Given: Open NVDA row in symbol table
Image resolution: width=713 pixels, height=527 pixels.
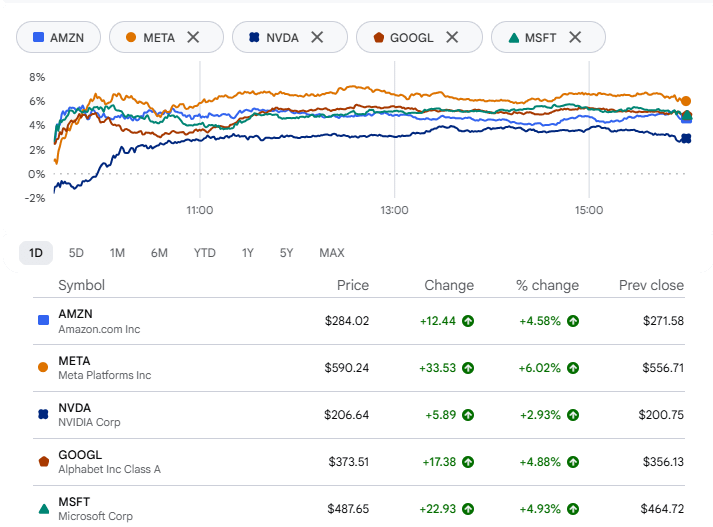Looking at the screenshot, I should [x=359, y=415].
